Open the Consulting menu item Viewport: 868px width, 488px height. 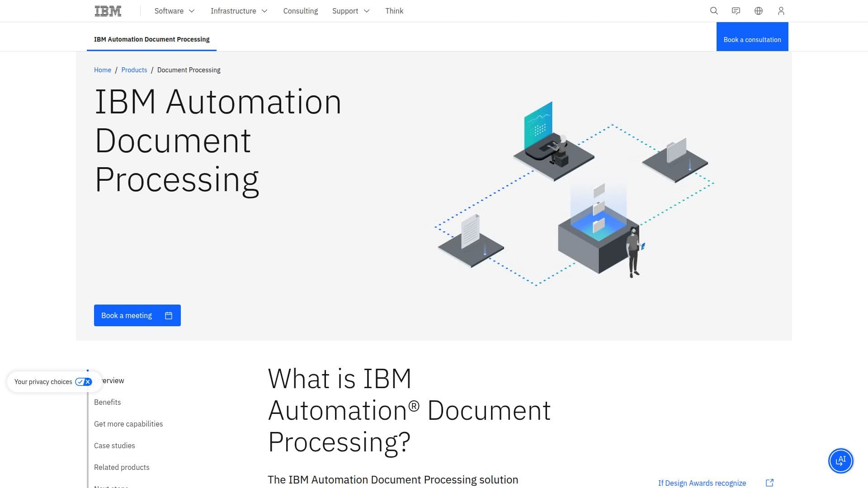pyautogui.click(x=301, y=11)
